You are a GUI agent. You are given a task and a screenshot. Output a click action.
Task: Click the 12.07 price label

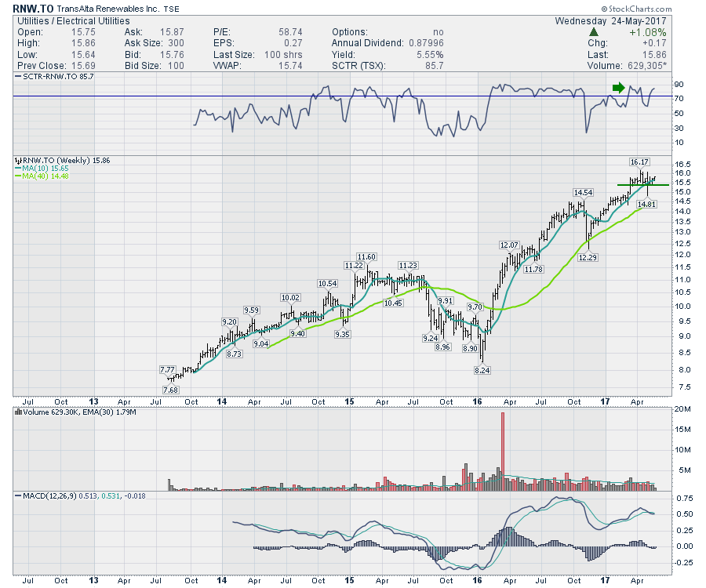click(509, 245)
